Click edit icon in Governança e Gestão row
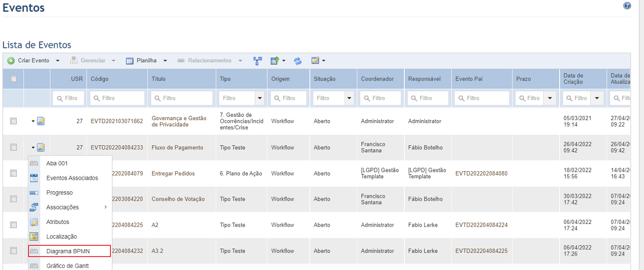Viewport: 644px width, 270px height. coord(41,121)
